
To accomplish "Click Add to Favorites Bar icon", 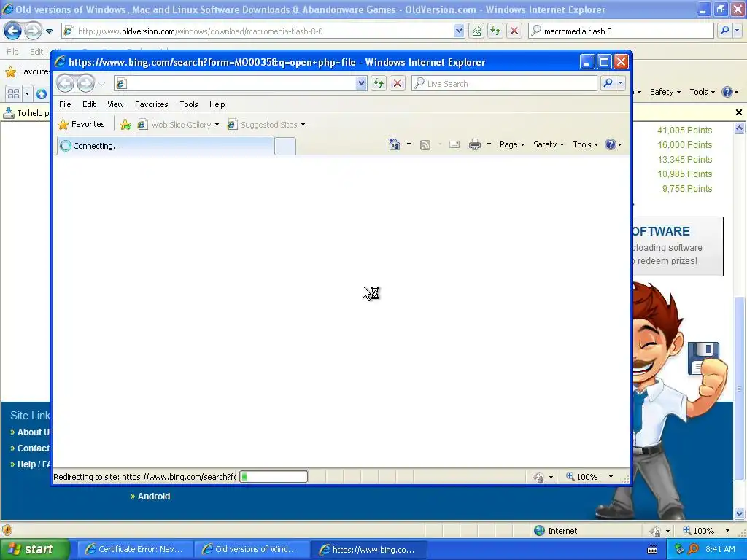I will [x=125, y=124].
